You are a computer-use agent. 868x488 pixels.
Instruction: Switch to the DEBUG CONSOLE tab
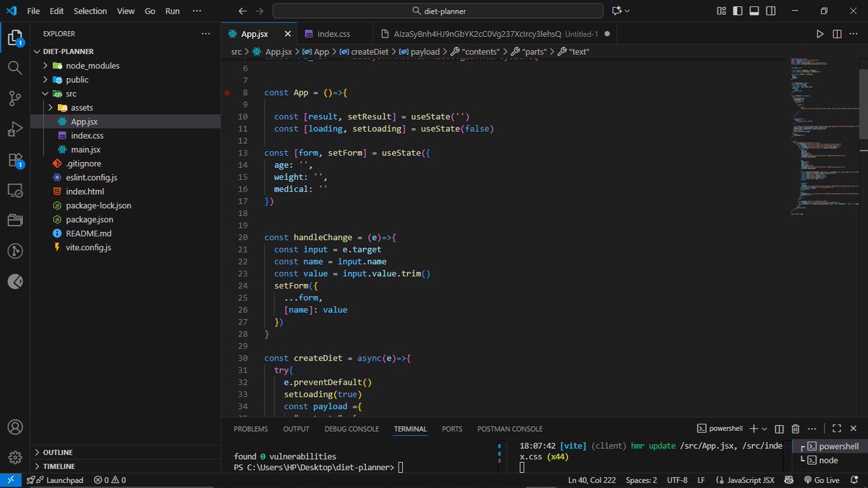click(x=352, y=429)
